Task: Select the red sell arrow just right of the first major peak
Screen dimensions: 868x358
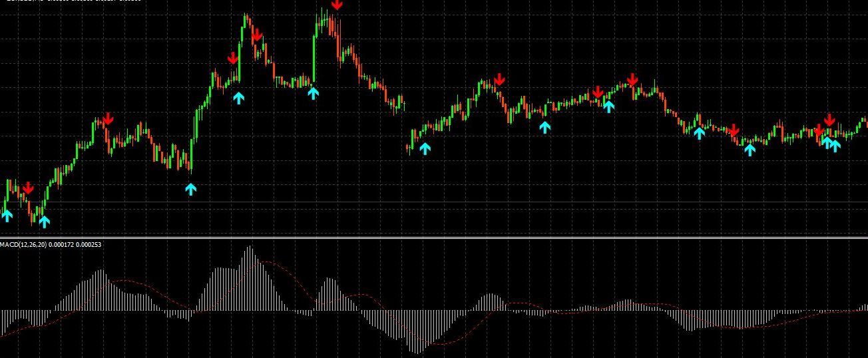Action: pos(257,35)
